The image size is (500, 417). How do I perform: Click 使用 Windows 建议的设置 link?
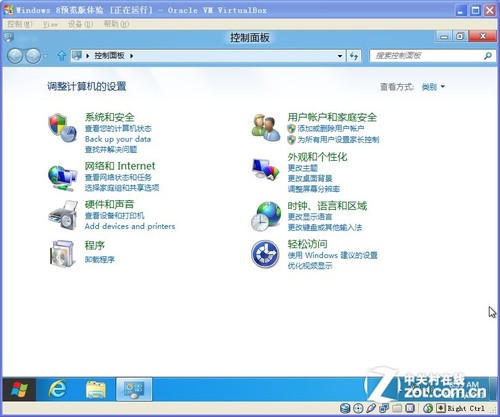click(333, 255)
